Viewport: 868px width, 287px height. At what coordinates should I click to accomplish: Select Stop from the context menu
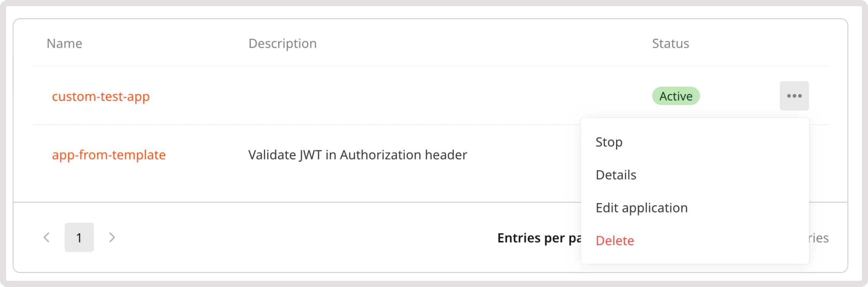[609, 142]
